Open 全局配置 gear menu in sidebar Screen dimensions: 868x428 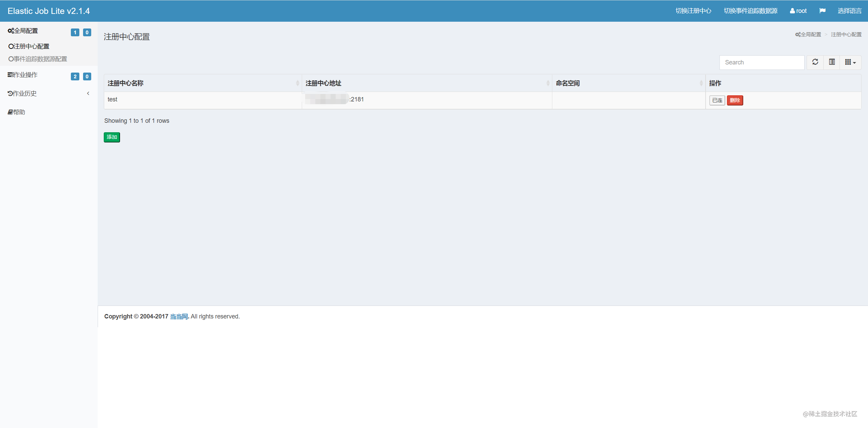pos(23,31)
